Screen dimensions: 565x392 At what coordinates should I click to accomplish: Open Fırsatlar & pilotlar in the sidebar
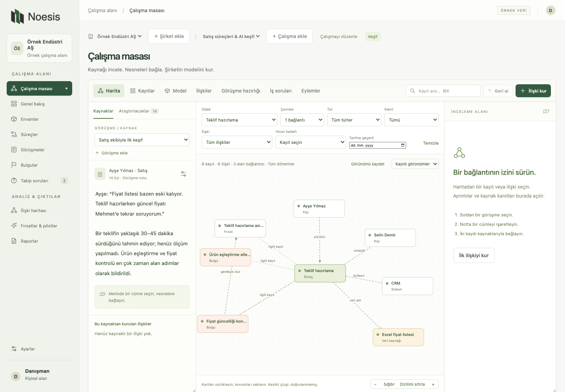[39, 226]
